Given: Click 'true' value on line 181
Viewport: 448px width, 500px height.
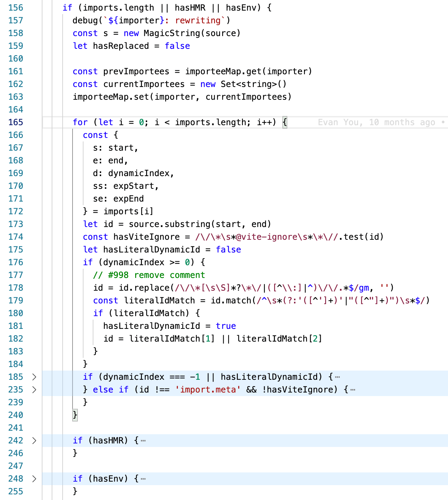Looking at the screenshot, I should tap(226, 326).
